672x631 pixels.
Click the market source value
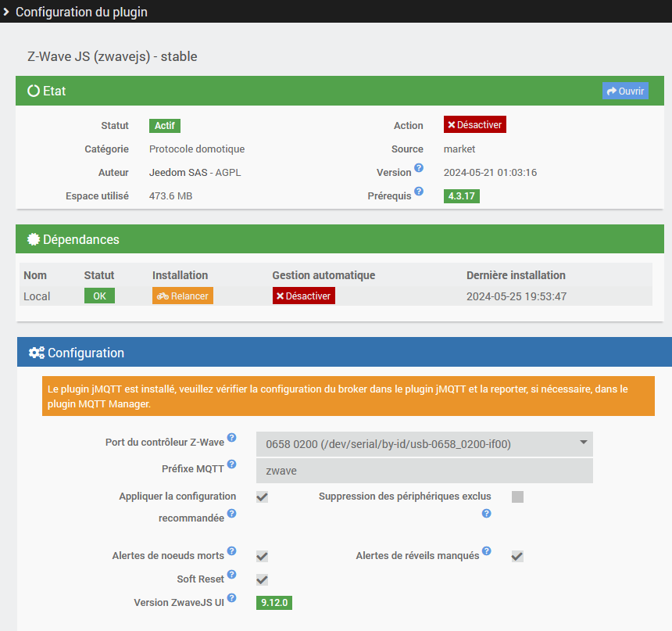(x=459, y=149)
